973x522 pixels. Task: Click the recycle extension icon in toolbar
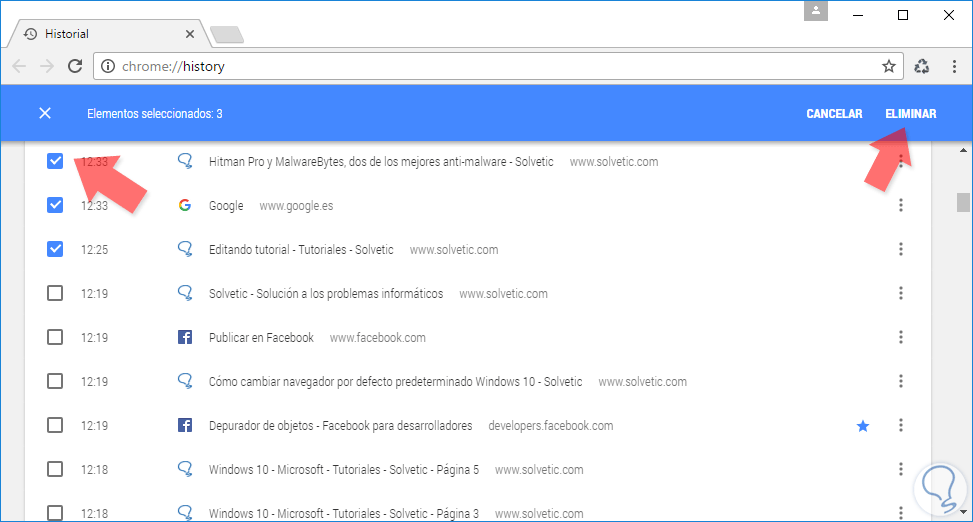(922, 67)
